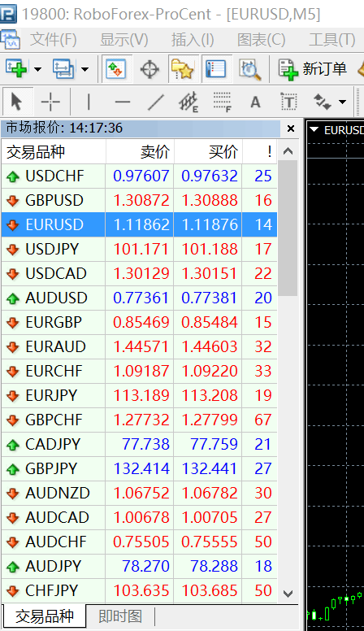The height and width of the screenshot is (631, 364).
Task: Open the Navigator favorites folder icon
Action: pyautogui.click(x=183, y=69)
